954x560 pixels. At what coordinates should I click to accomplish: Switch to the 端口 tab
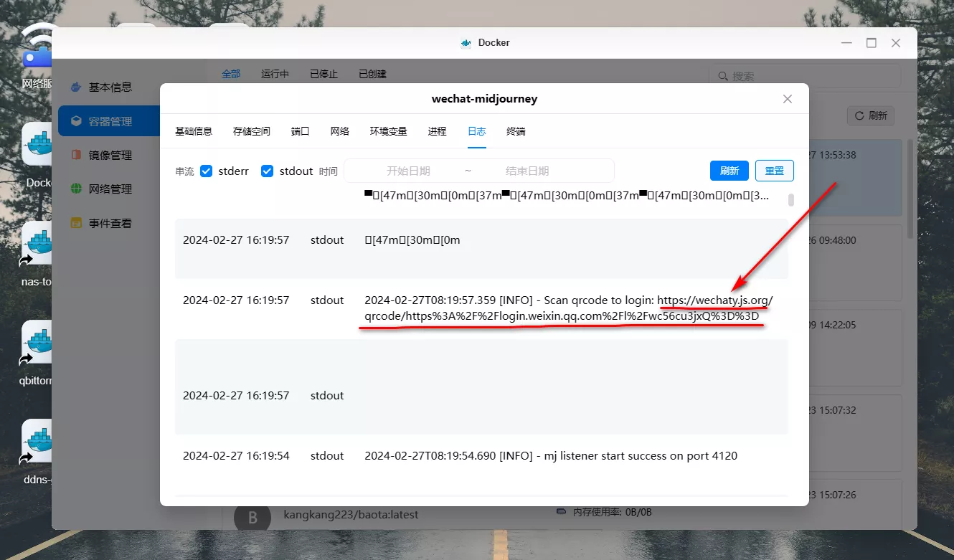click(x=301, y=131)
